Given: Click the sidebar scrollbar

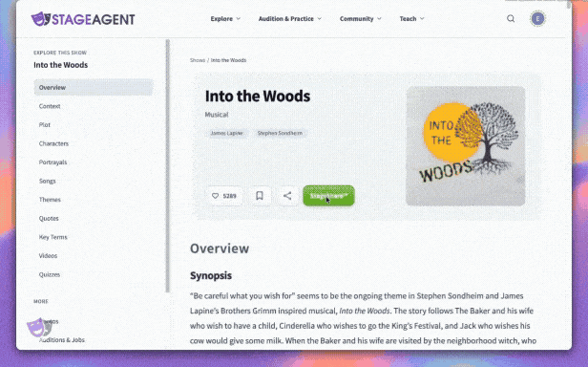Looking at the screenshot, I should point(168,165).
